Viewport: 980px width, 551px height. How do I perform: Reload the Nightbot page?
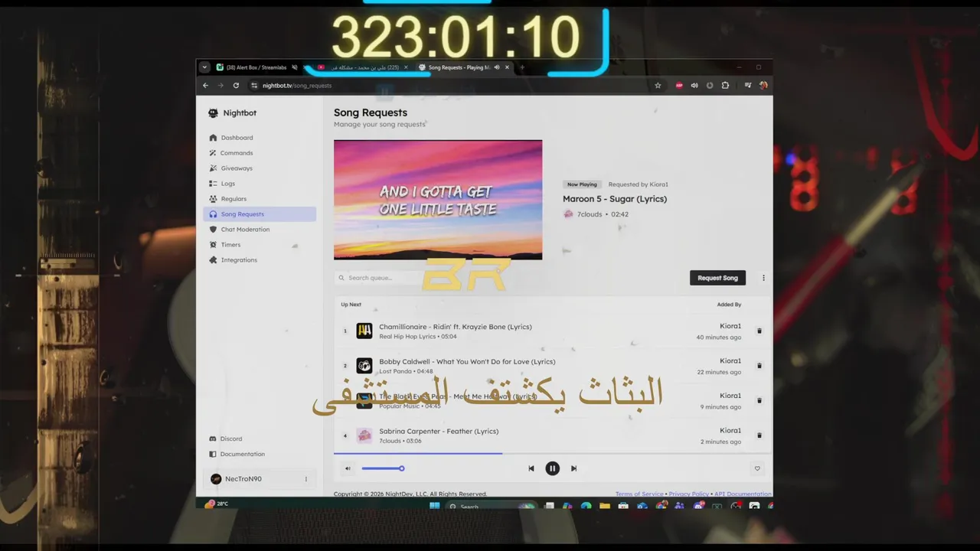236,86
